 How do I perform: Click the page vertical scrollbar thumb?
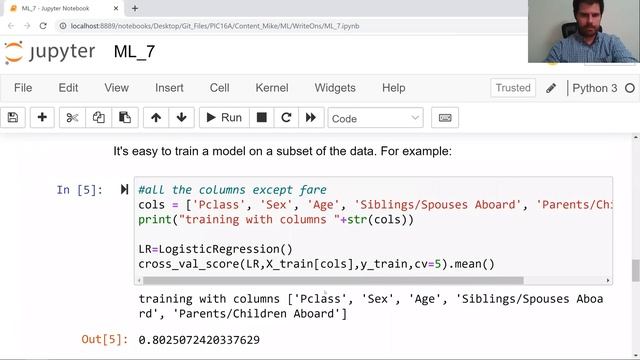click(x=636, y=270)
